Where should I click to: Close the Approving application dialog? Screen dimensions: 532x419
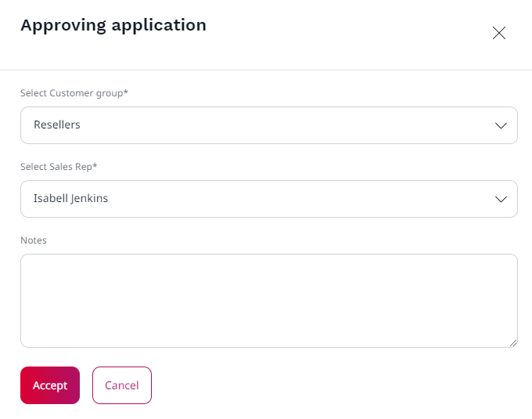498,33
